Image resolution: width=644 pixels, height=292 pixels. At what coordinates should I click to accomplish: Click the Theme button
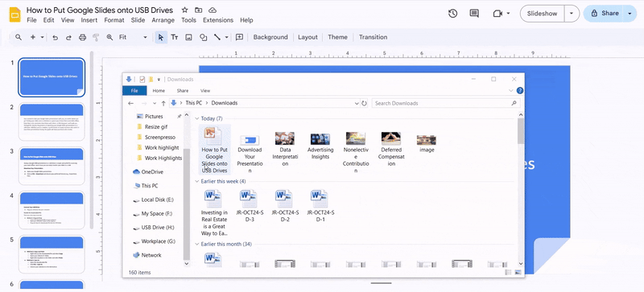[x=337, y=37]
